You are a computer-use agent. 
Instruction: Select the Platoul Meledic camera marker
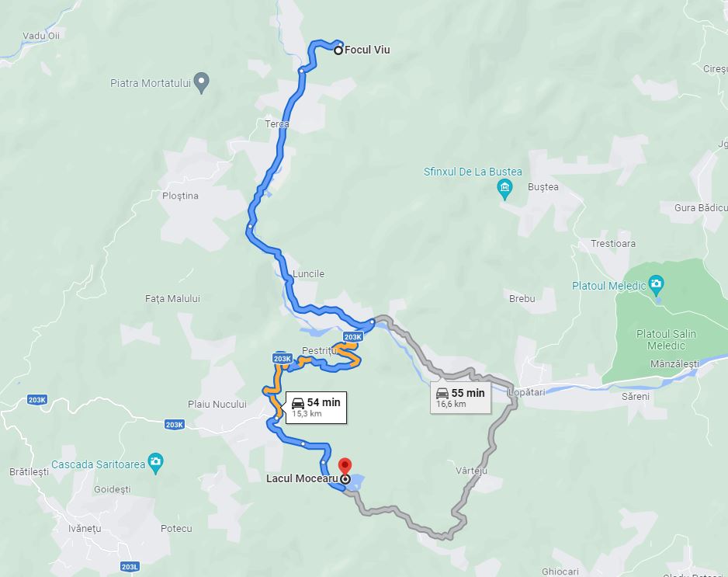[x=656, y=285]
